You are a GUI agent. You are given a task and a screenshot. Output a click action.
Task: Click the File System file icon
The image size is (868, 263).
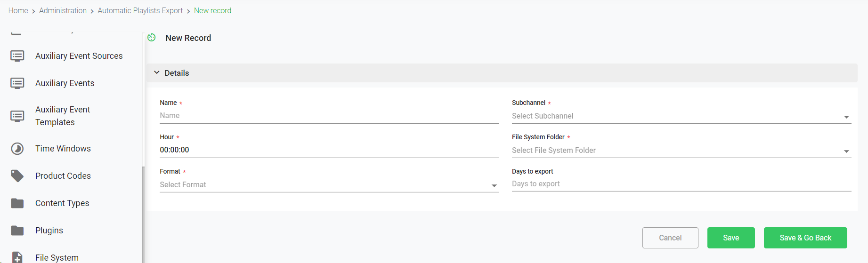pyautogui.click(x=17, y=257)
